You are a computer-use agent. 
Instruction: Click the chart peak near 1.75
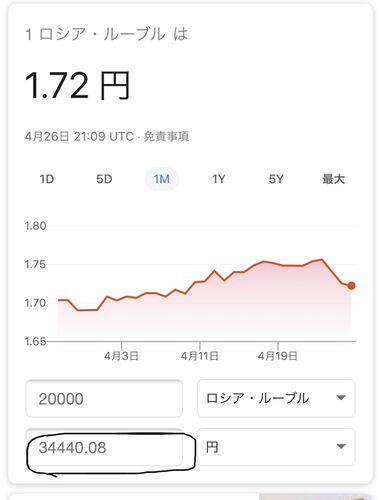pyautogui.click(x=322, y=259)
